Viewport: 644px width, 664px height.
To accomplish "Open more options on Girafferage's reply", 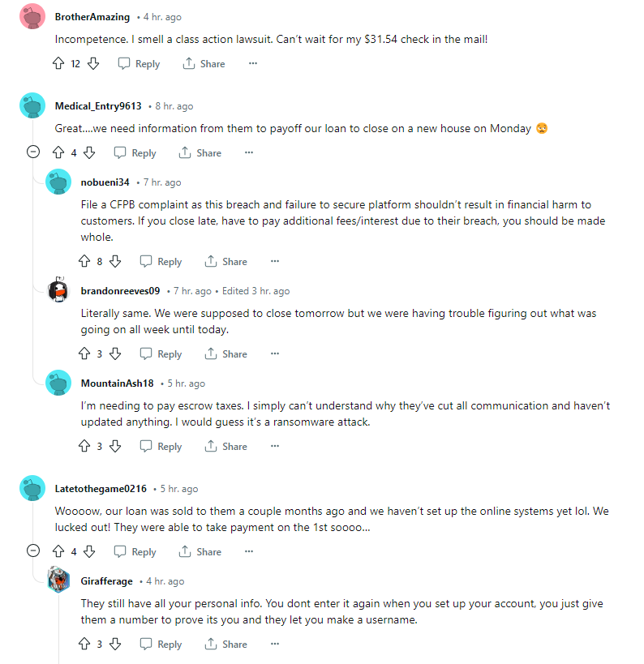I will (x=275, y=644).
